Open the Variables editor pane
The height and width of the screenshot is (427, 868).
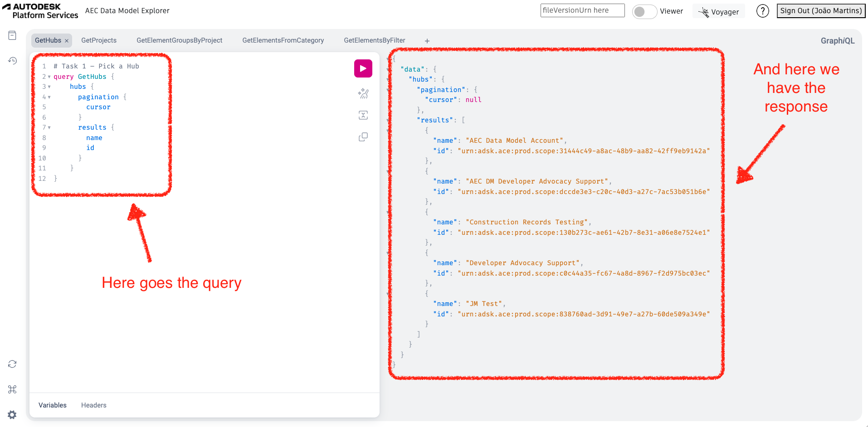(53, 405)
